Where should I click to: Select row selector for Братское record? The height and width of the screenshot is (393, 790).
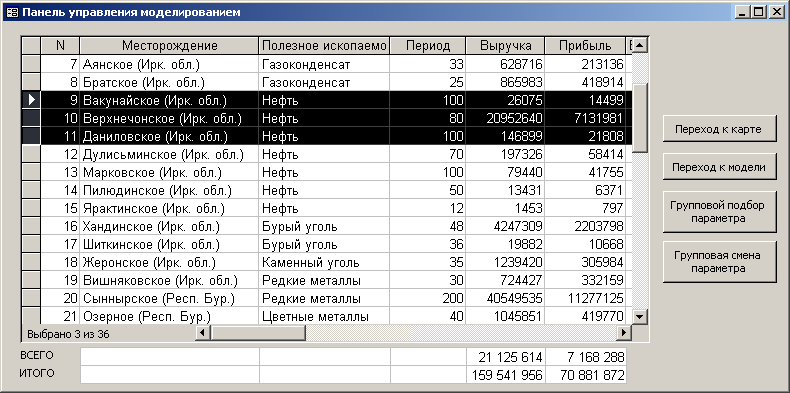(x=31, y=82)
